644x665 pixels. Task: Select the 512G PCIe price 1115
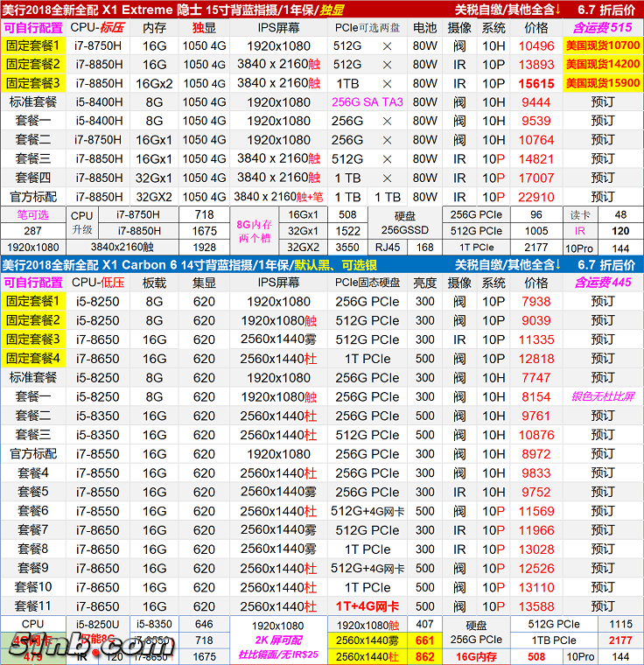point(620,624)
